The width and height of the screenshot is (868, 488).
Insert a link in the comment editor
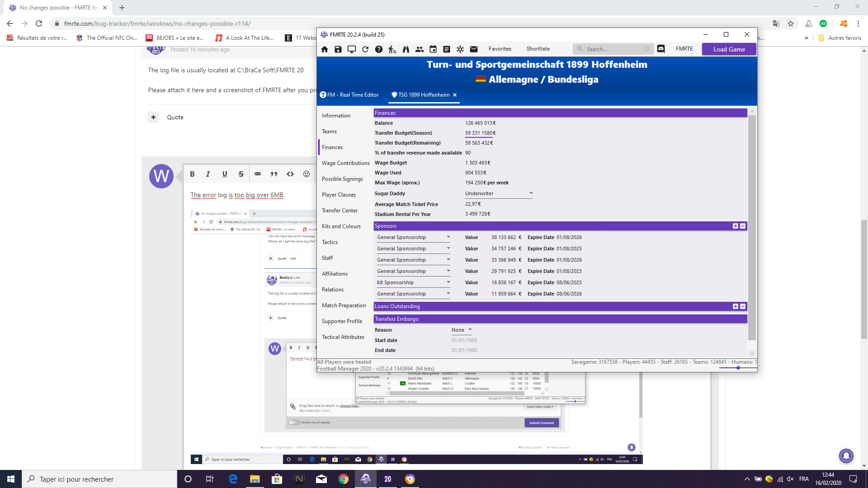pyautogui.click(x=258, y=174)
